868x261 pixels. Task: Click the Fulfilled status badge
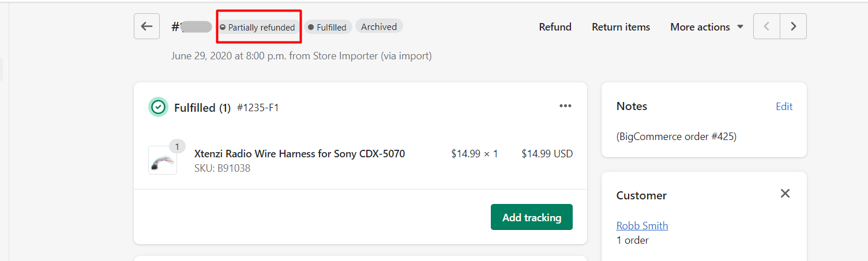[x=328, y=27]
